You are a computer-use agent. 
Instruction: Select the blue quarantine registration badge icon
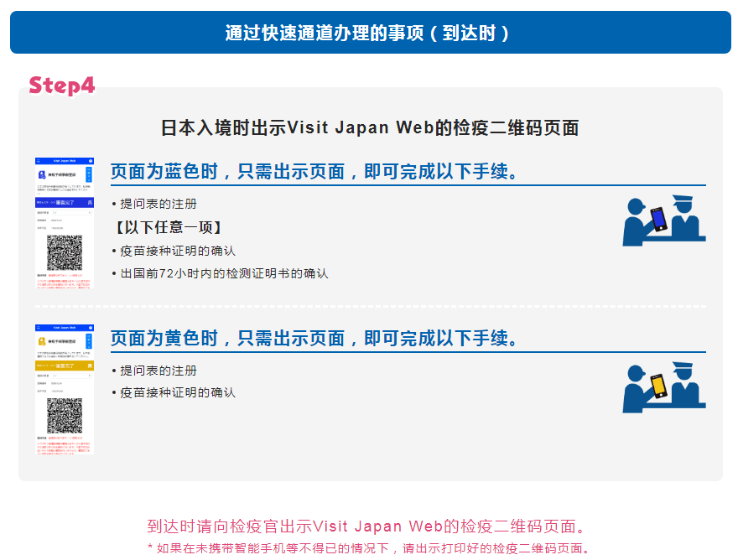tap(41, 174)
